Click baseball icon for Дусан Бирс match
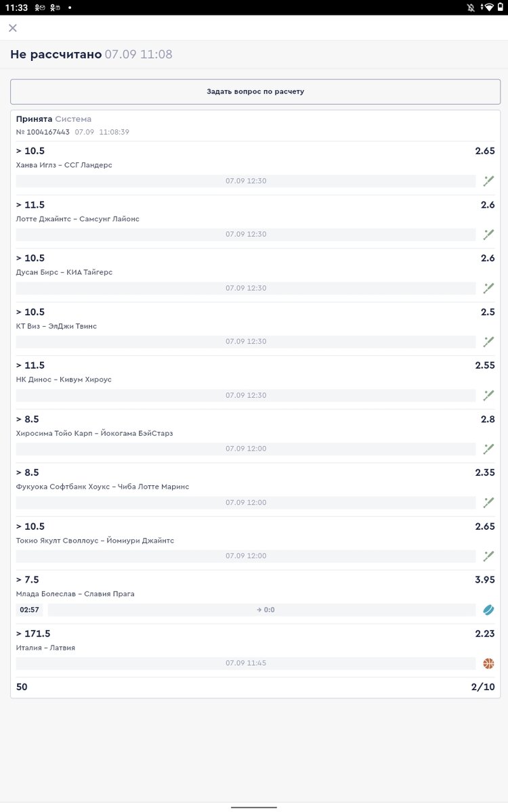 tap(488, 288)
